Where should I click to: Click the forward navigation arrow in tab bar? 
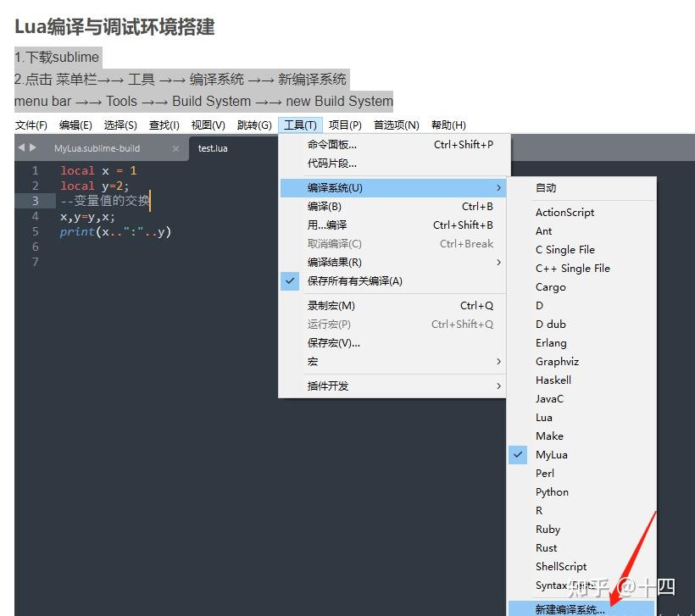tap(32, 146)
